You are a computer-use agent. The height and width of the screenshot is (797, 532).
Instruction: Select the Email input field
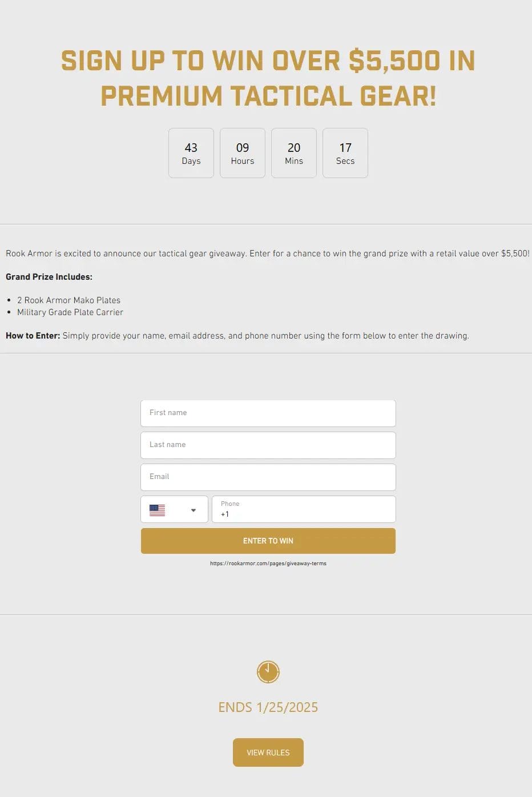pyautogui.click(x=268, y=477)
